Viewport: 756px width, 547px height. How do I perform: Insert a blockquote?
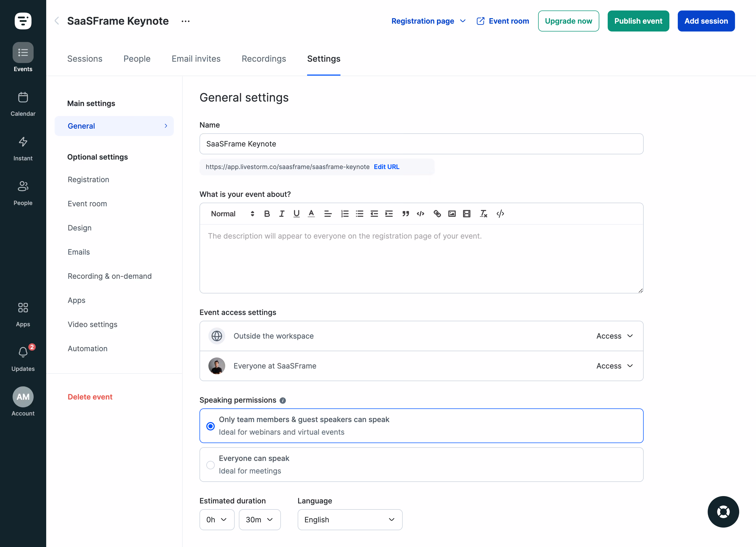pyautogui.click(x=405, y=214)
